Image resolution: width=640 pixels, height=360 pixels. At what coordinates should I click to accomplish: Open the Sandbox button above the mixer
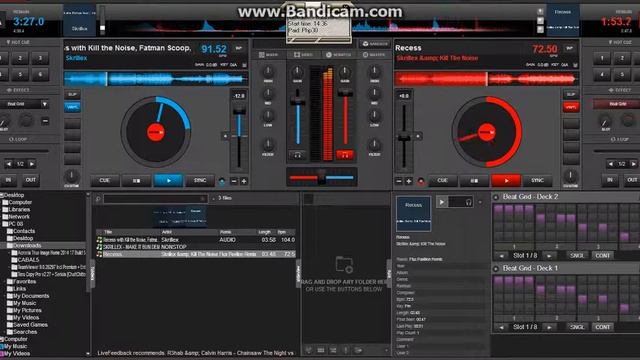pyautogui.click(x=374, y=44)
